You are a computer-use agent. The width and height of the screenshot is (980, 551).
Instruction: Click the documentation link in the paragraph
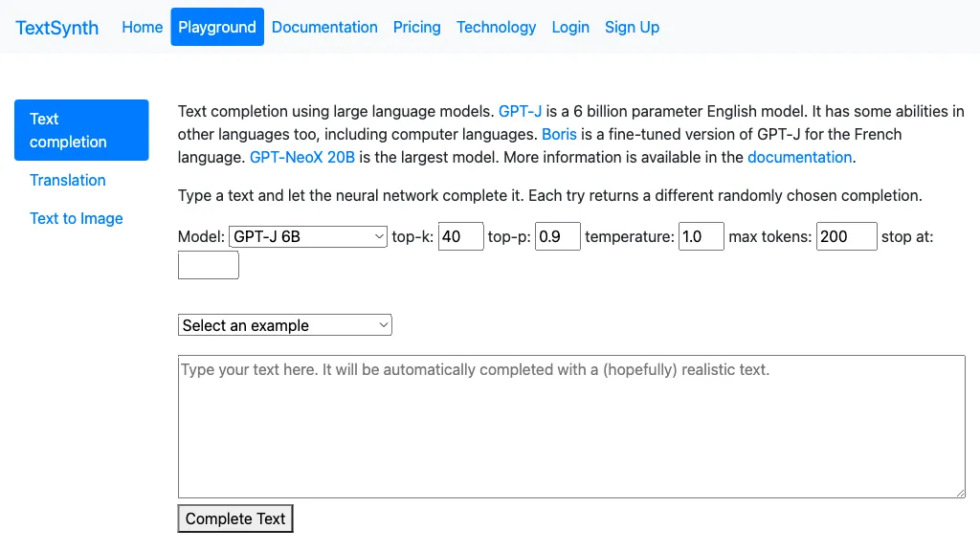coord(799,157)
